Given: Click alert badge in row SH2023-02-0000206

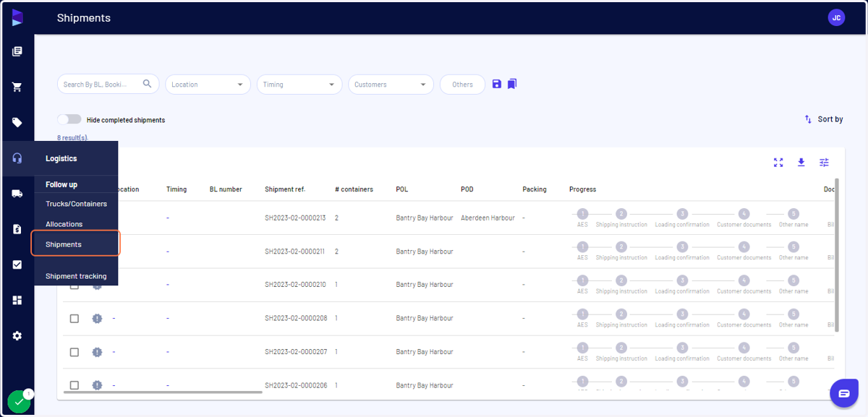Looking at the screenshot, I should pyautogui.click(x=97, y=385).
